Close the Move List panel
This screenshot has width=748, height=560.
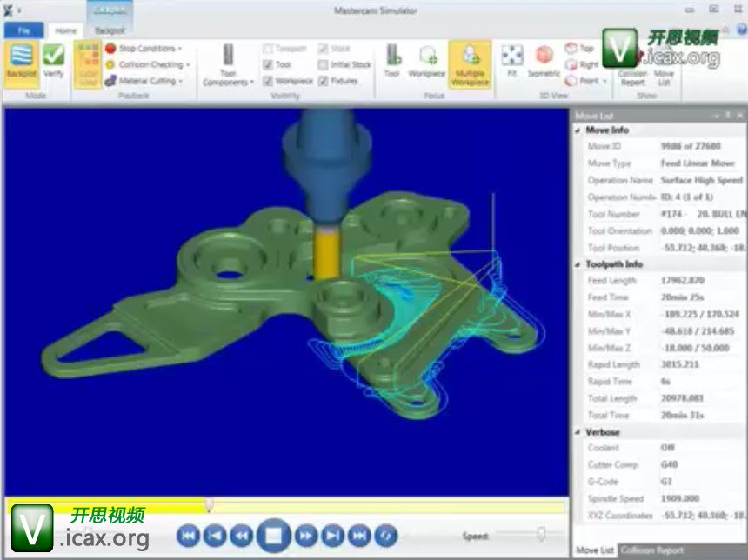pos(740,115)
